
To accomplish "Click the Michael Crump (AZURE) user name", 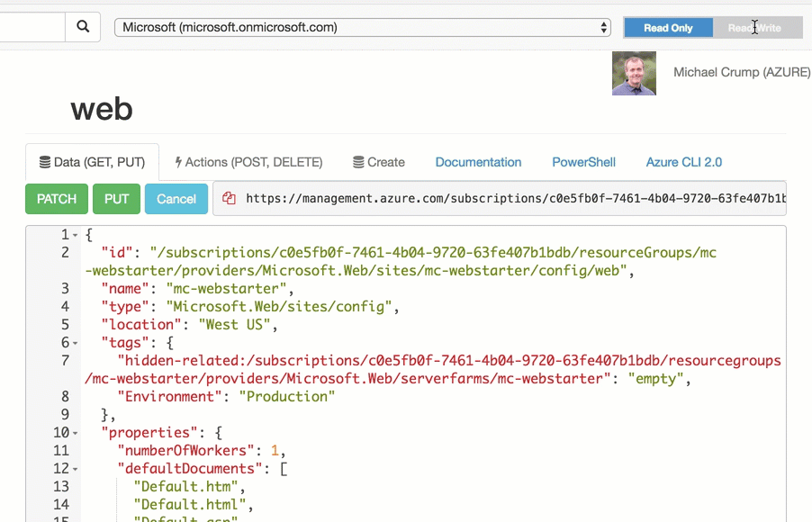I will point(742,72).
